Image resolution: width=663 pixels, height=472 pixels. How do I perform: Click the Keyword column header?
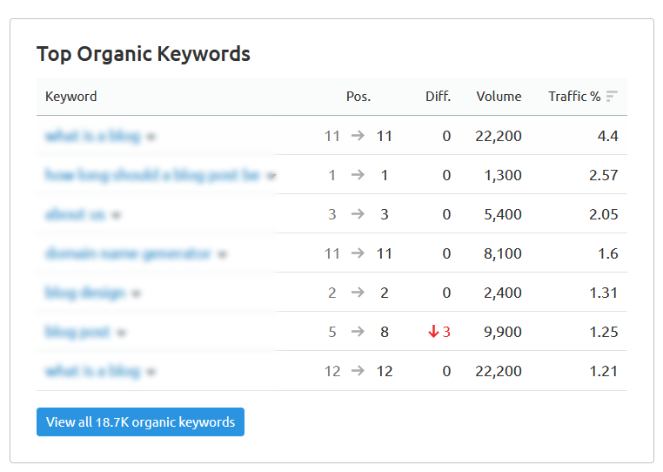tap(71, 97)
